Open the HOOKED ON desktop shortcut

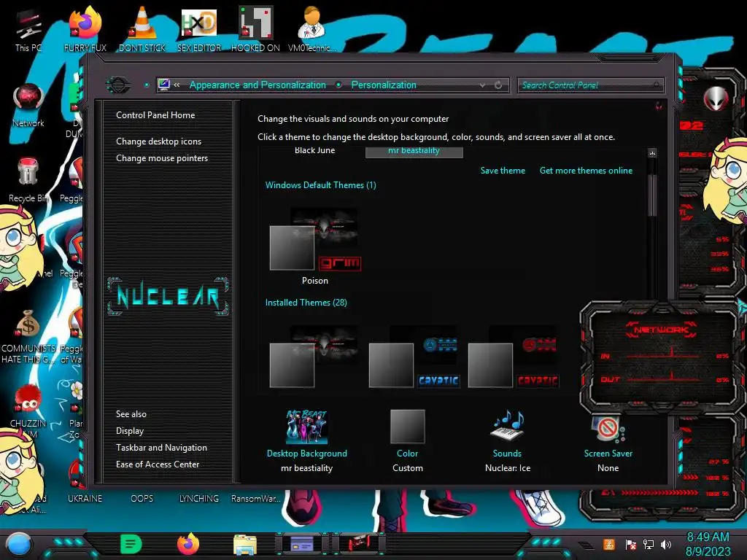click(x=255, y=28)
